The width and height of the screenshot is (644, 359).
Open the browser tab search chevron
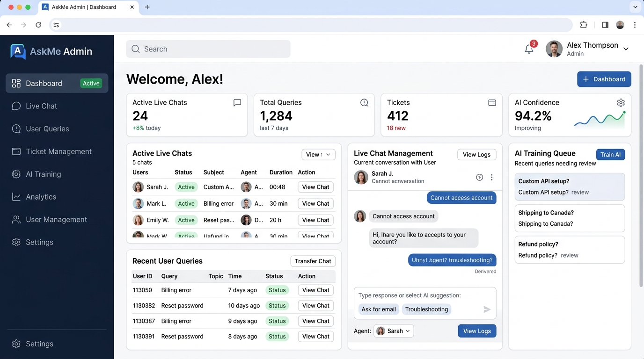[x=635, y=7]
